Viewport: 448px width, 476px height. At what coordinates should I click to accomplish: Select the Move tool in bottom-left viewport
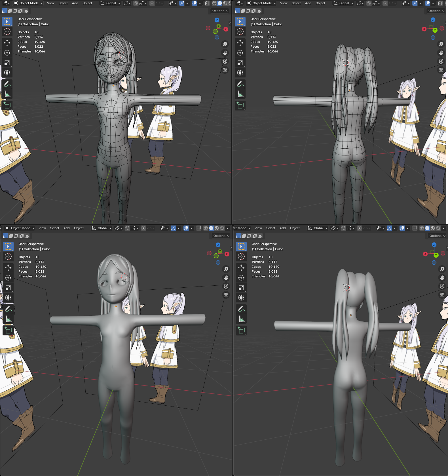click(8, 268)
